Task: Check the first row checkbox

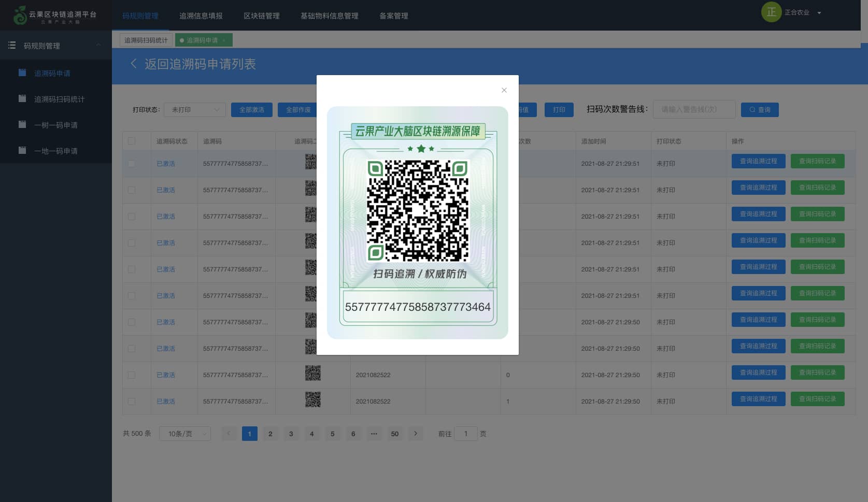Action: pyautogui.click(x=132, y=164)
